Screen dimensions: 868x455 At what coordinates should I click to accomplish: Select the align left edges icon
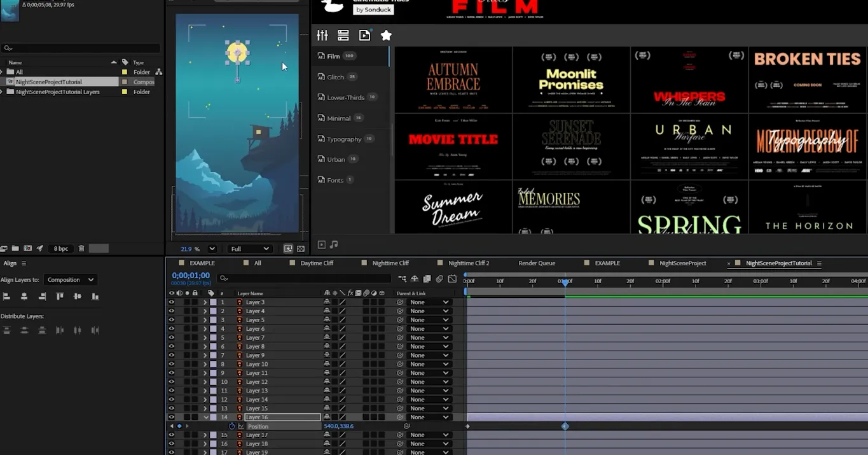pyautogui.click(x=8, y=297)
